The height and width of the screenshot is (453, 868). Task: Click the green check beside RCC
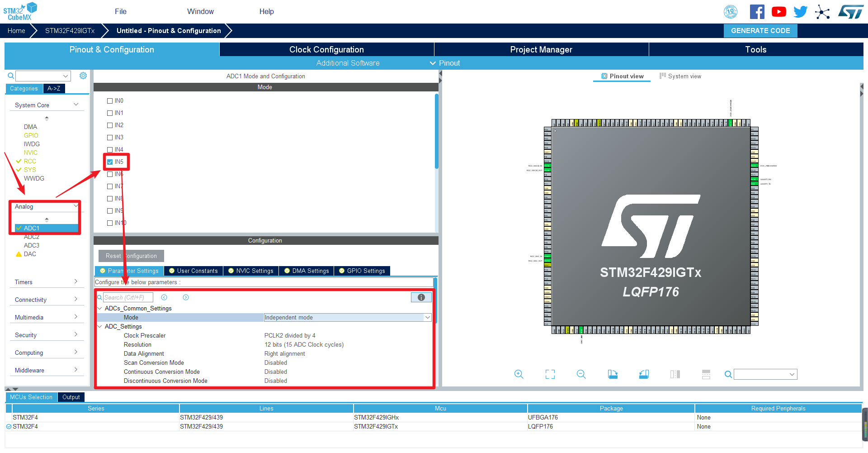(19, 161)
